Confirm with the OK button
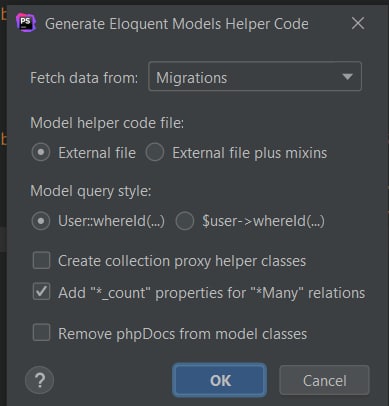Image resolution: width=389 pixels, height=406 pixels. (220, 380)
